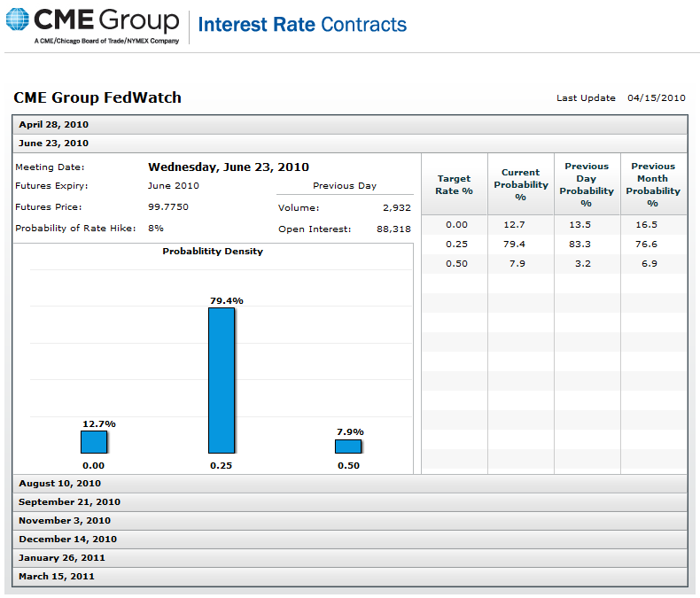The height and width of the screenshot is (598, 700).
Task: Click the 7.9% bar in the density chart
Action: [348, 447]
